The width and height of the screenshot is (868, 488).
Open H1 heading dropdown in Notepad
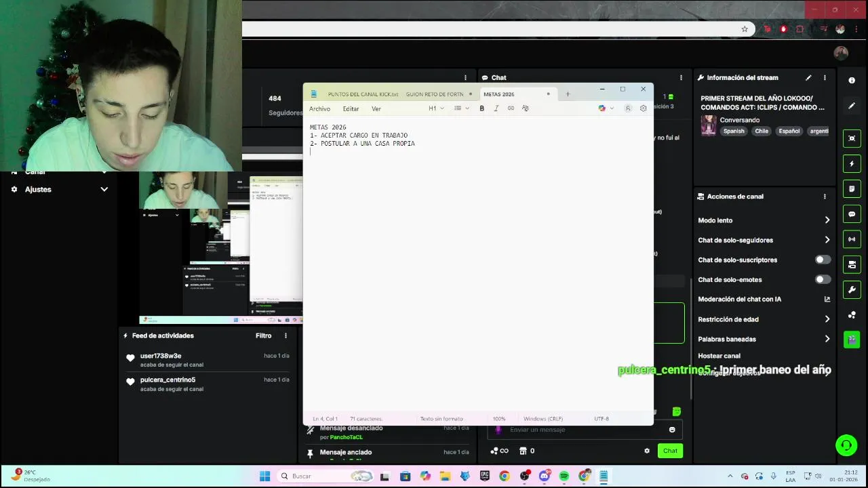coord(436,108)
